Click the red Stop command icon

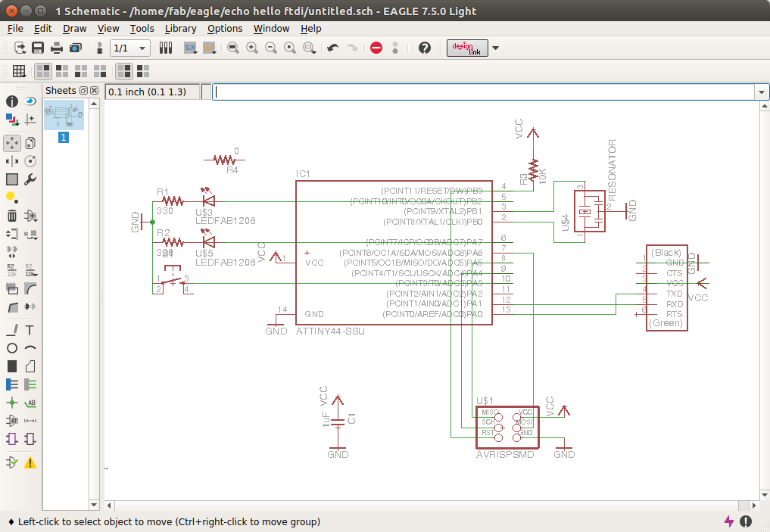coord(376,48)
